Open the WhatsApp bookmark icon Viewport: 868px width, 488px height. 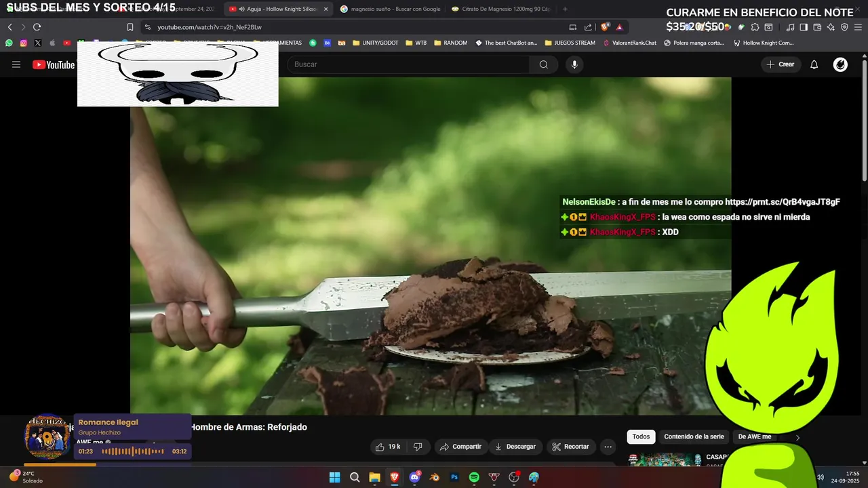coord(9,43)
